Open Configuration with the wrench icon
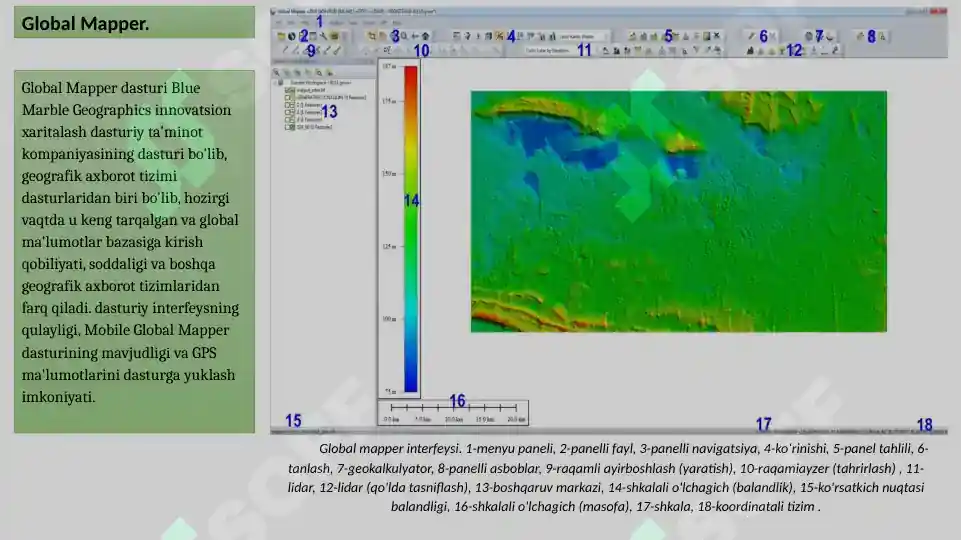Screen dimensions: 961x540 coord(323,36)
